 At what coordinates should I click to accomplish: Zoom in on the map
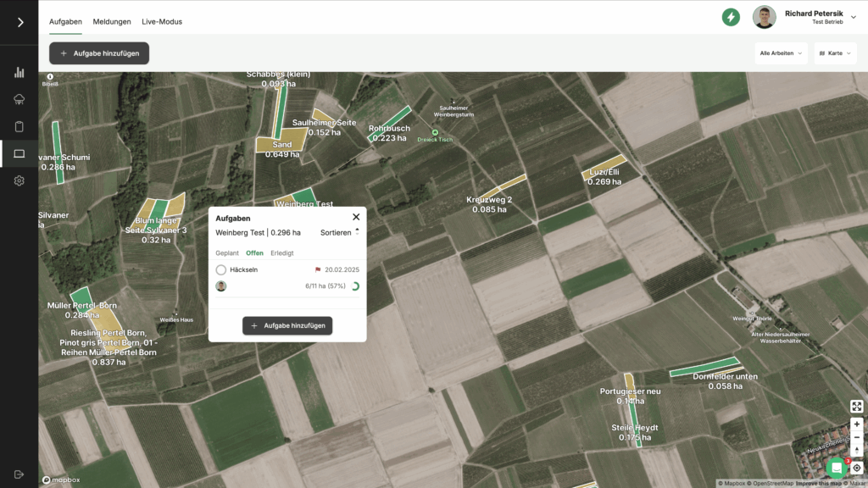pyautogui.click(x=856, y=424)
